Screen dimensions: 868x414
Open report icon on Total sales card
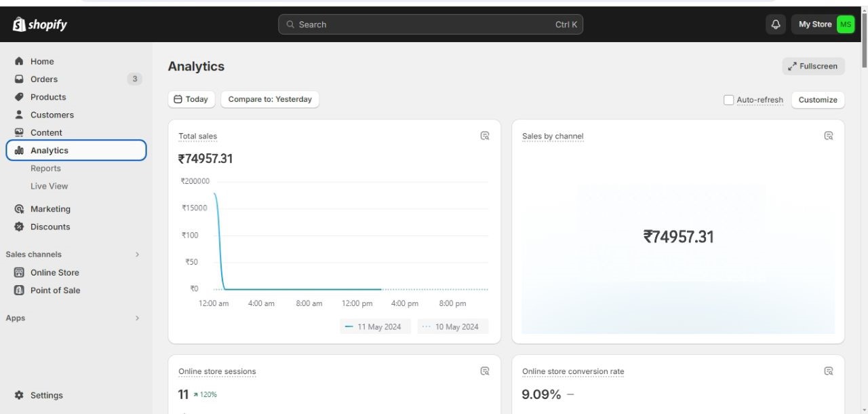point(485,136)
